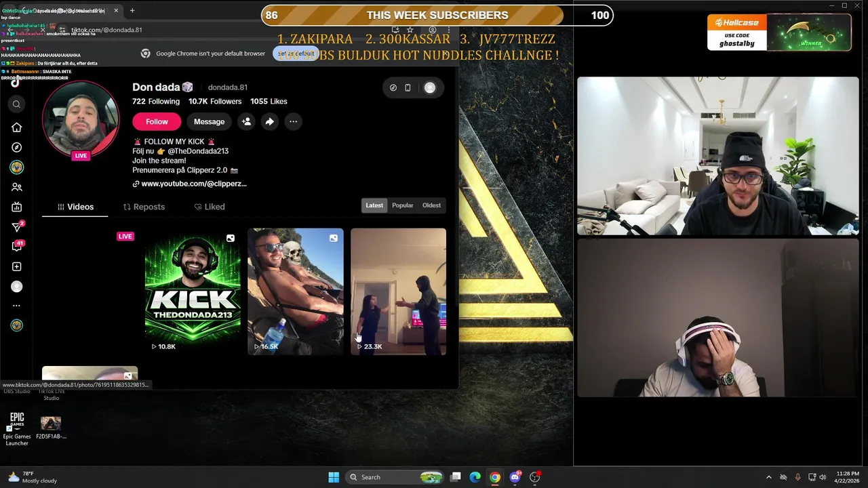
Task: Open the F2D5F1A8 desktop file shortcut
Action: [x=51, y=428]
